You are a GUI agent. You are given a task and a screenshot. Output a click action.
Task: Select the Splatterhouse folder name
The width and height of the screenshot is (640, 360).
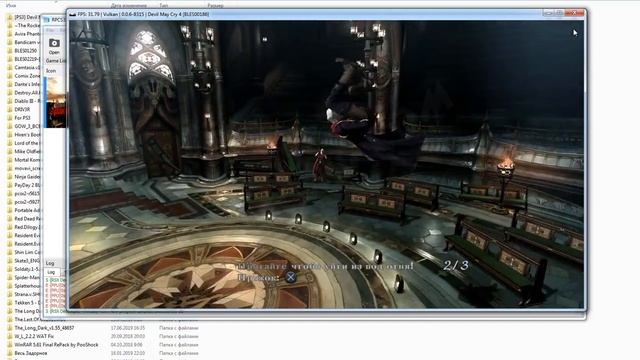(27, 286)
